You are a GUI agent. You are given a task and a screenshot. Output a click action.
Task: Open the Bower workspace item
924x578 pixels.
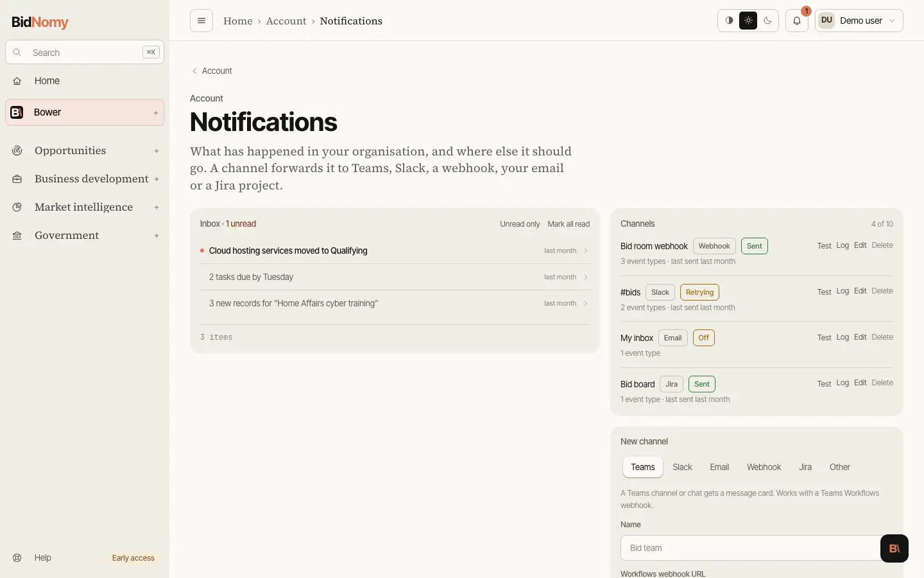[x=85, y=112]
